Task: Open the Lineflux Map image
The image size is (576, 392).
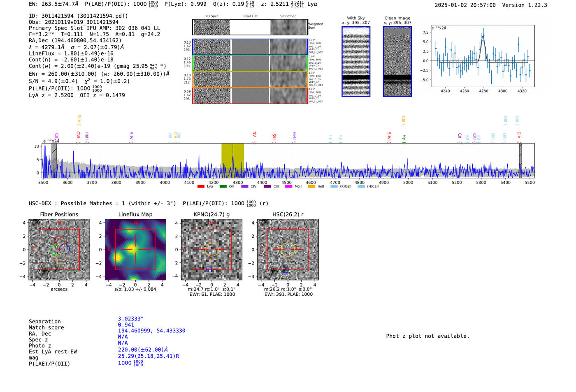Action: tap(135, 250)
